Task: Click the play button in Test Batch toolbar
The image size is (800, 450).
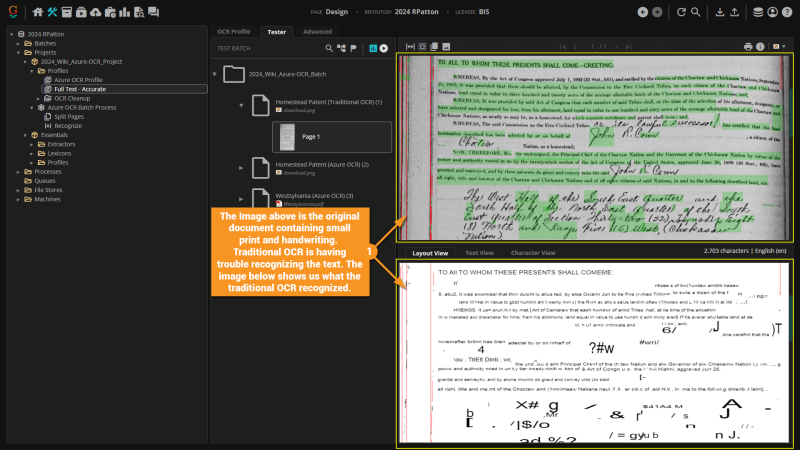Action: pyautogui.click(x=382, y=48)
